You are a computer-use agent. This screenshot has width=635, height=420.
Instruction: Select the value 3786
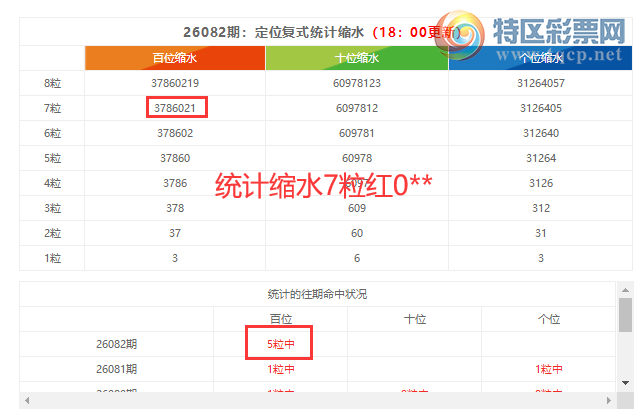coord(175,183)
